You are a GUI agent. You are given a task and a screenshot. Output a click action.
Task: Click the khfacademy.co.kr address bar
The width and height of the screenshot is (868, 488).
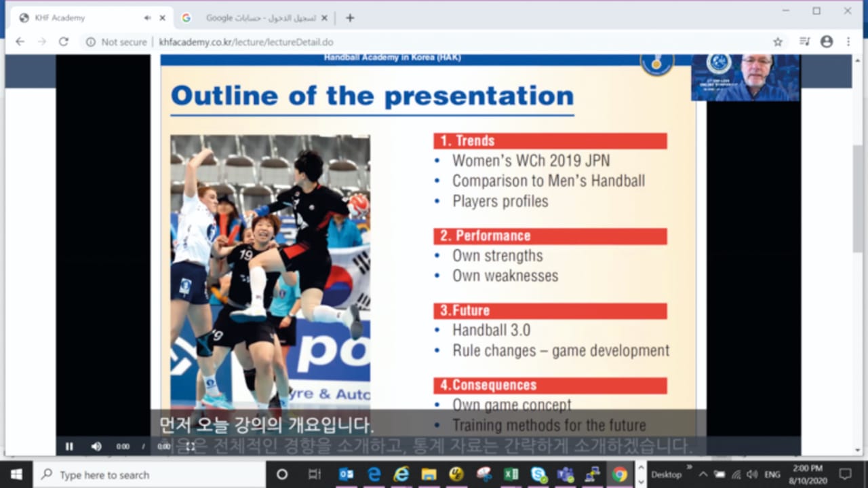(246, 42)
